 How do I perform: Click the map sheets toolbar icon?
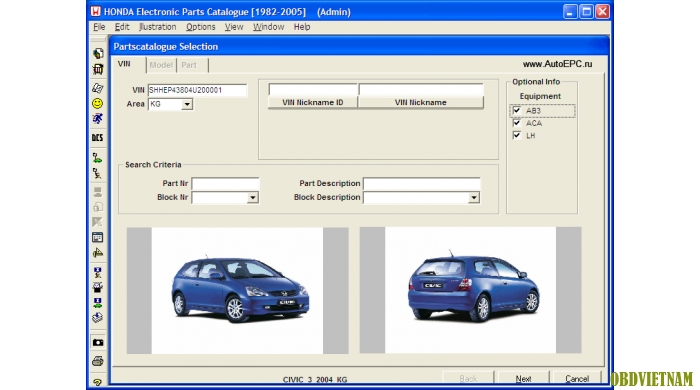point(98,88)
